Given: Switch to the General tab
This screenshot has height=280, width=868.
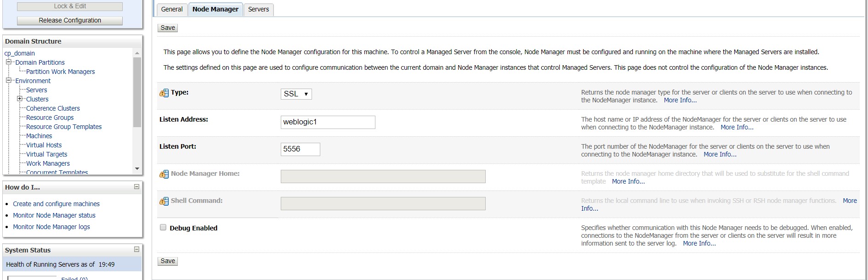Looking at the screenshot, I should click(x=172, y=9).
